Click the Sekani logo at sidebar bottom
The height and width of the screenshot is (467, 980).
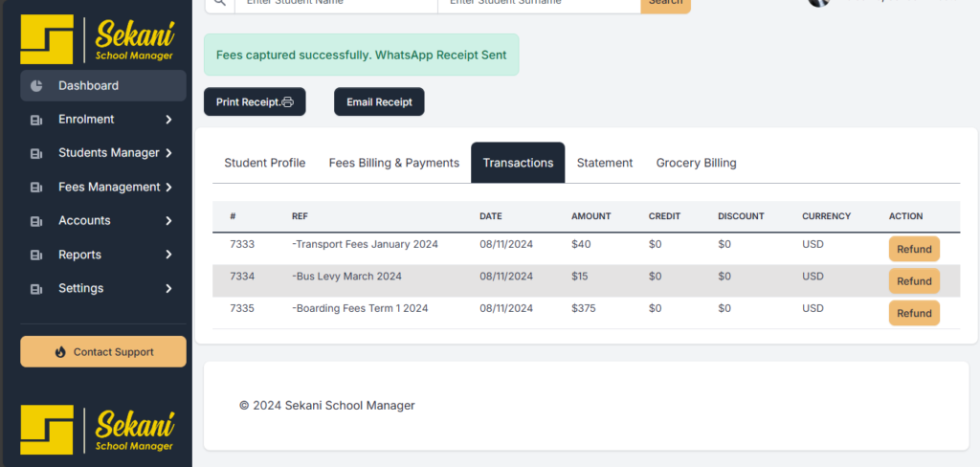click(x=98, y=430)
